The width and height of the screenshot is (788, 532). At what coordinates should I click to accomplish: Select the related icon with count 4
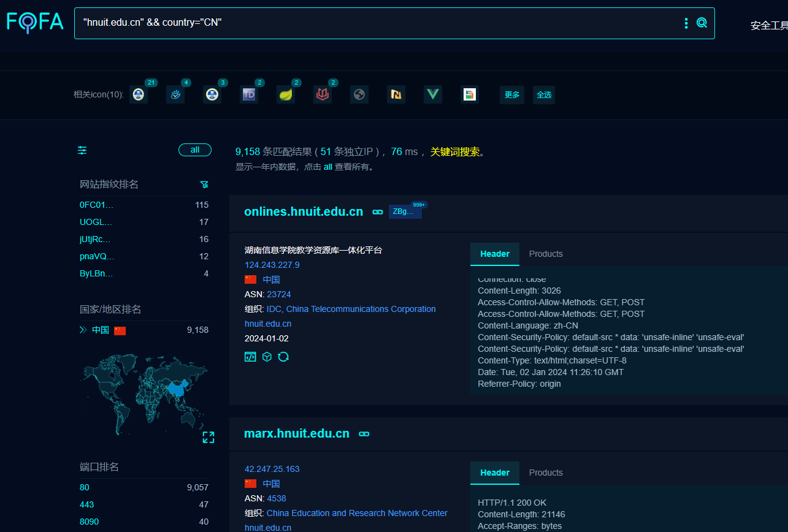pos(175,94)
